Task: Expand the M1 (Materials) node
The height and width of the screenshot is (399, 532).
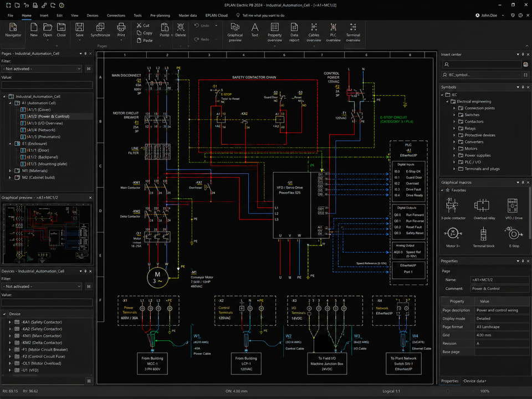Action: 10,171
